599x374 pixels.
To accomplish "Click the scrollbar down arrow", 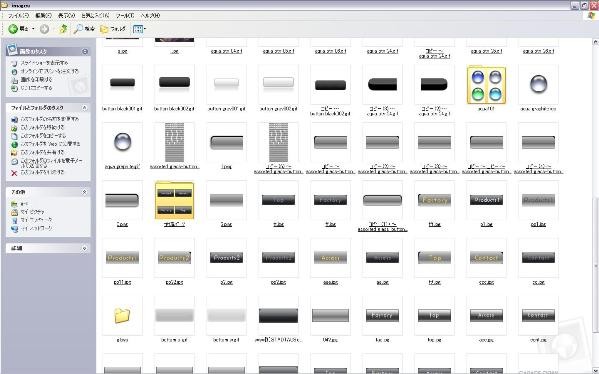I will coord(595,371).
